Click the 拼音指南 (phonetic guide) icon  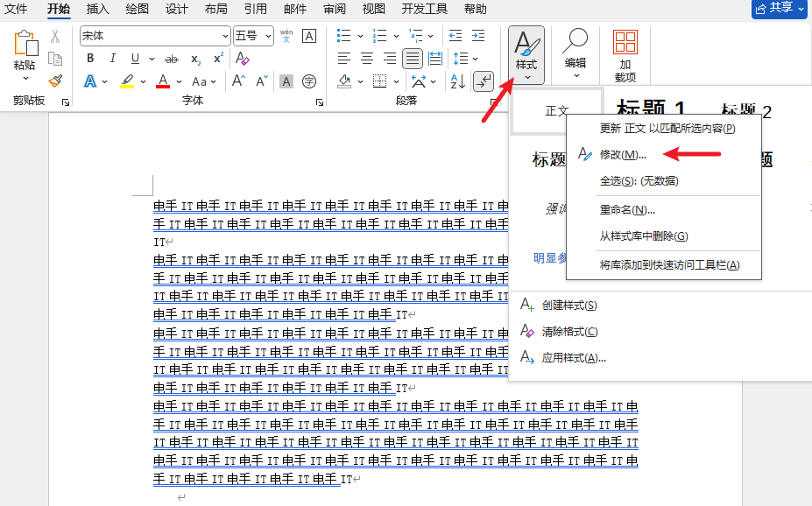[x=286, y=36]
